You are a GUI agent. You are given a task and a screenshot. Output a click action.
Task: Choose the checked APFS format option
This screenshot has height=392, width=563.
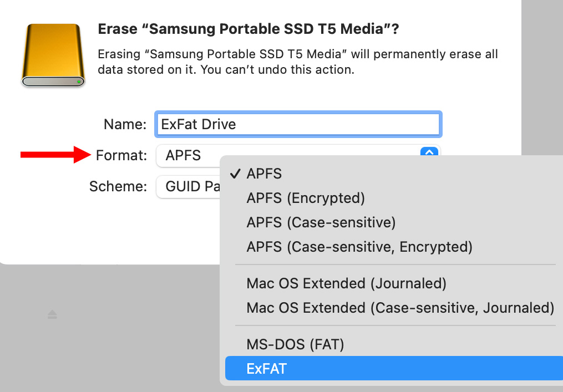[264, 174]
